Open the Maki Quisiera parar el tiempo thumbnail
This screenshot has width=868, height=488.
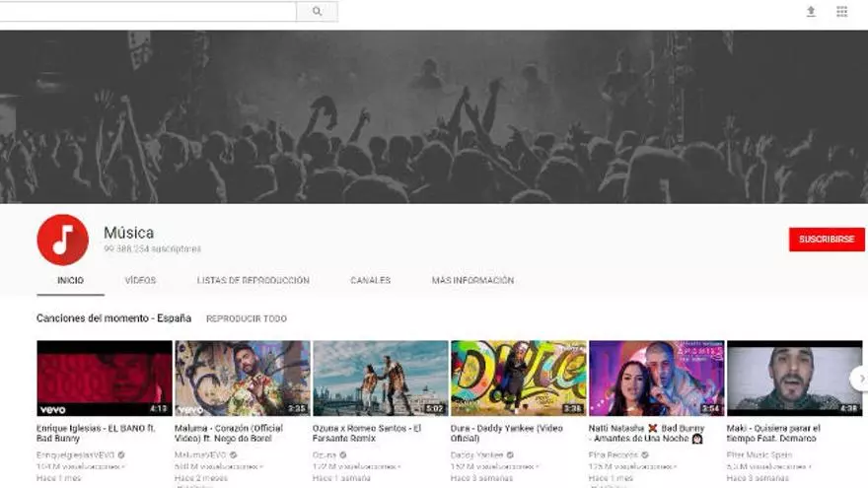pos(793,378)
